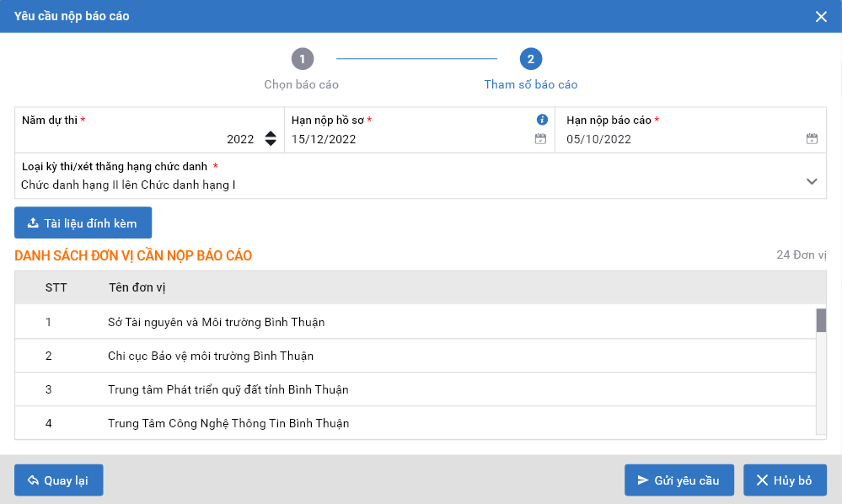The width and height of the screenshot is (842, 504).
Task: Open calendar picker for Hạn nộp báo cáo
Action: [812, 139]
